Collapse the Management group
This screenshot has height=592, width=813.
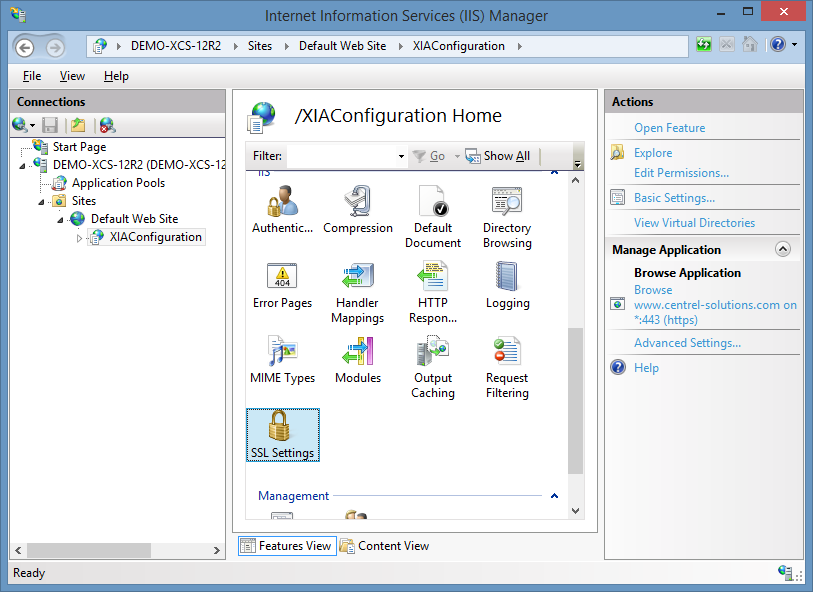tap(554, 496)
